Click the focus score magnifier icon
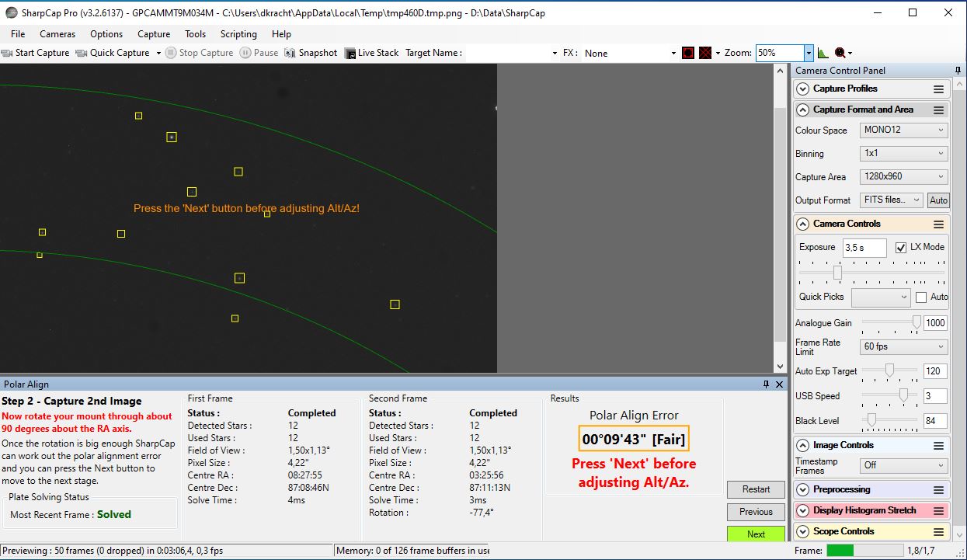The height and width of the screenshot is (560, 967). click(x=840, y=53)
